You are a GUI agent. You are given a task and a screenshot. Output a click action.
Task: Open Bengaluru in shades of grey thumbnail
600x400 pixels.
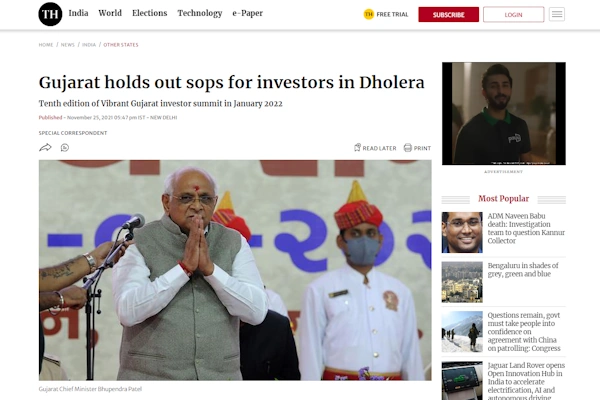[x=462, y=282]
